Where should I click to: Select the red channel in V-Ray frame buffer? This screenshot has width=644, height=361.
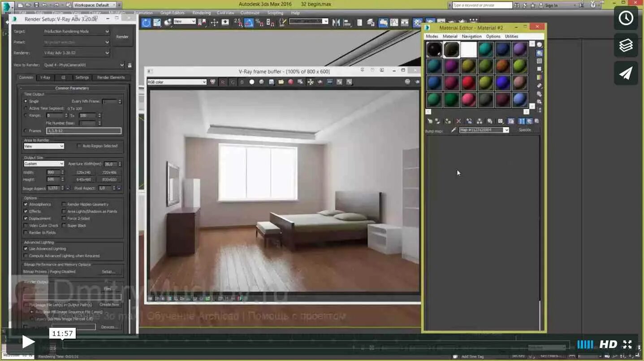click(223, 82)
